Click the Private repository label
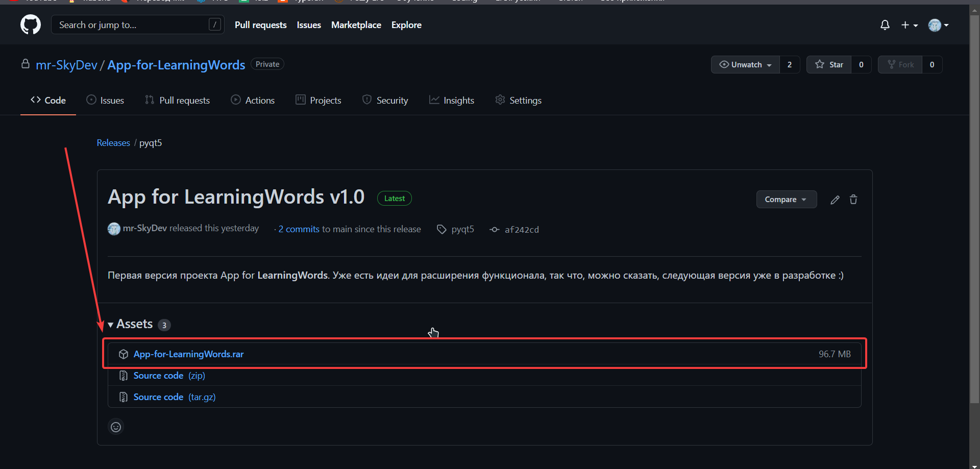The width and height of the screenshot is (980, 469). pyautogui.click(x=267, y=64)
